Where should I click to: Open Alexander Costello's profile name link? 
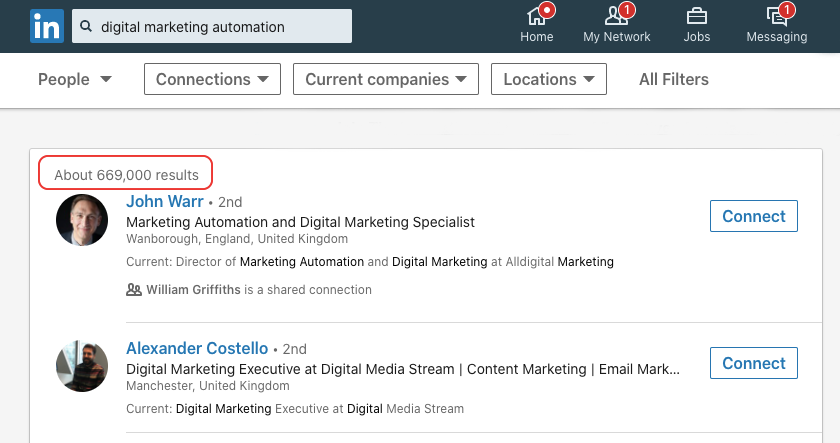[197, 349]
